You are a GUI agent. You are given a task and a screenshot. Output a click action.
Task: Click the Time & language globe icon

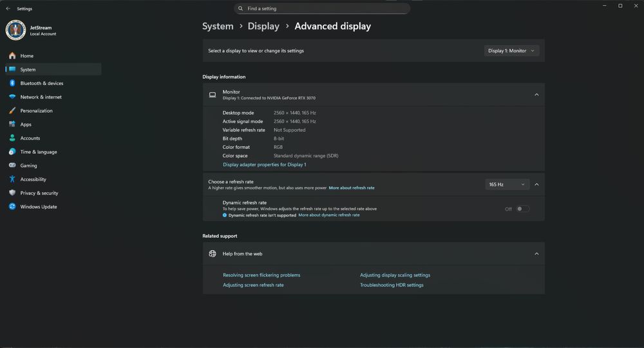pos(12,151)
